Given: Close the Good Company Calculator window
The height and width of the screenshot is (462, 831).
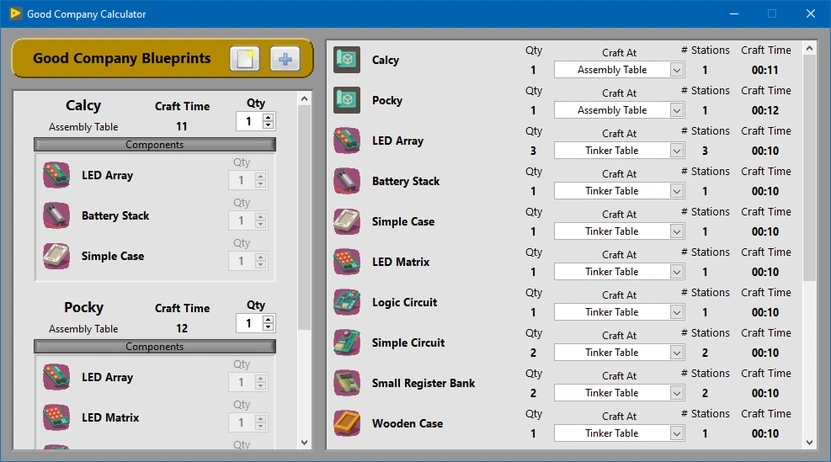Looking at the screenshot, I should point(811,14).
